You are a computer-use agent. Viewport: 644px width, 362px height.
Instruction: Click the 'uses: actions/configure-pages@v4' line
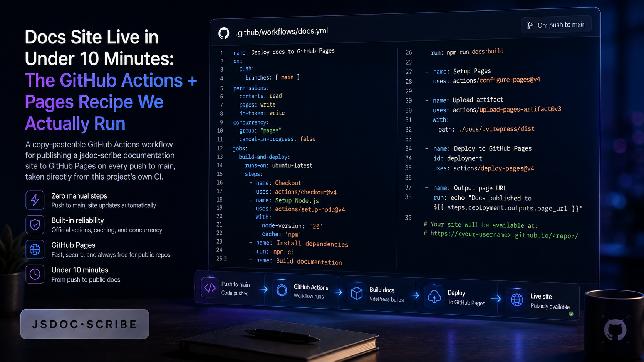(x=486, y=80)
